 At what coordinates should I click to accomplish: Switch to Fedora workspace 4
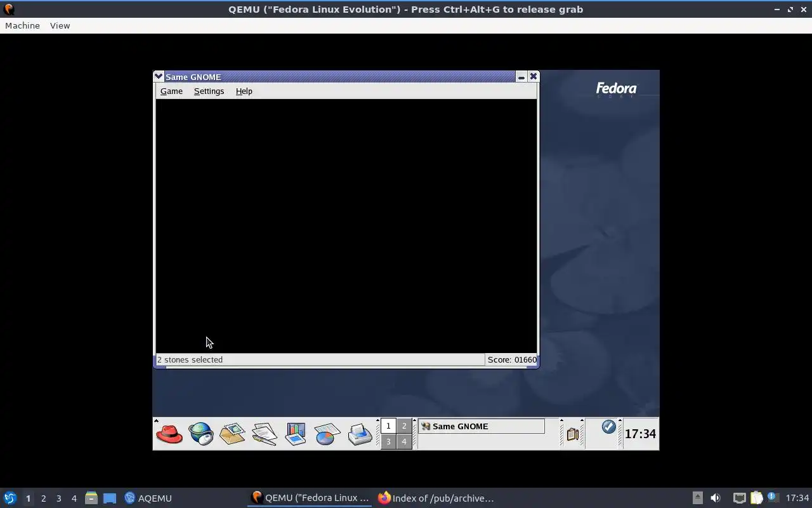pos(404,441)
